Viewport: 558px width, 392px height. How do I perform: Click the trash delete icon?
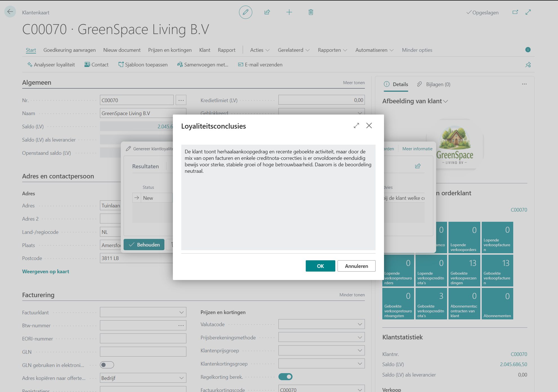(311, 12)
